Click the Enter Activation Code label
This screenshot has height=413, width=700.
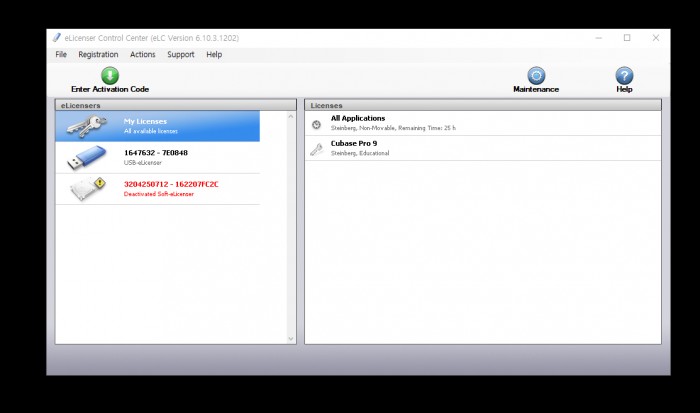coord(110,89)
